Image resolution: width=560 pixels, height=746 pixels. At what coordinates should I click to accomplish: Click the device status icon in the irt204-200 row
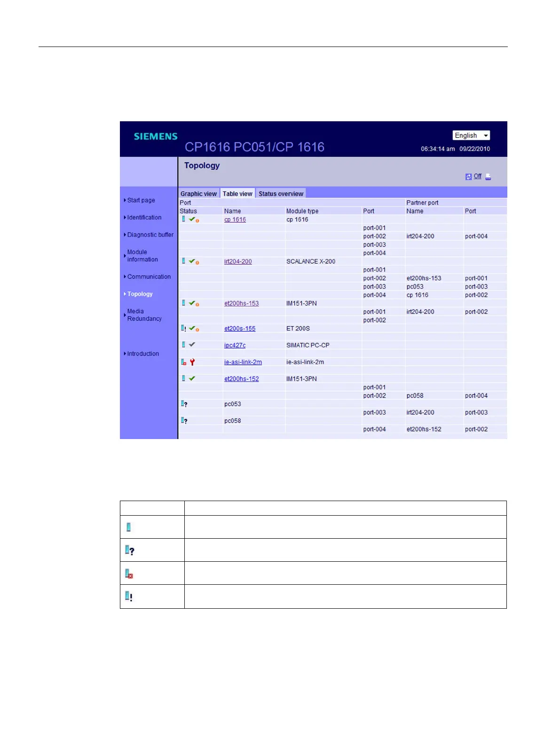pyautogui.click(x=183, y=261)
